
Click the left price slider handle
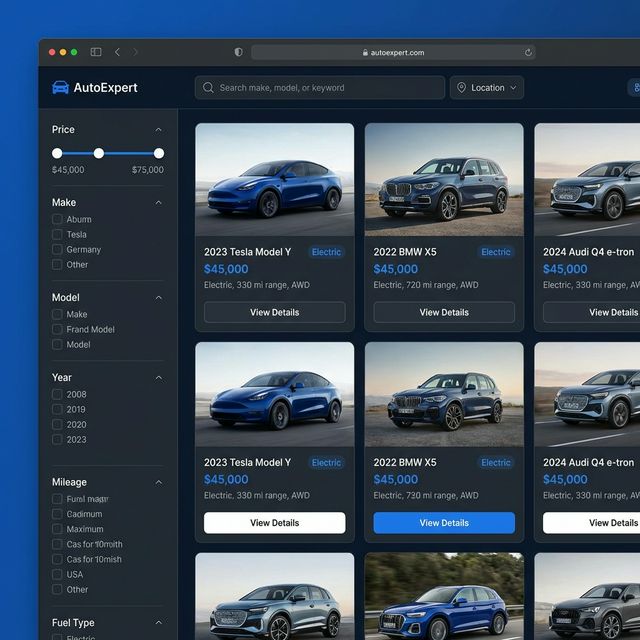tap(57, 153)
